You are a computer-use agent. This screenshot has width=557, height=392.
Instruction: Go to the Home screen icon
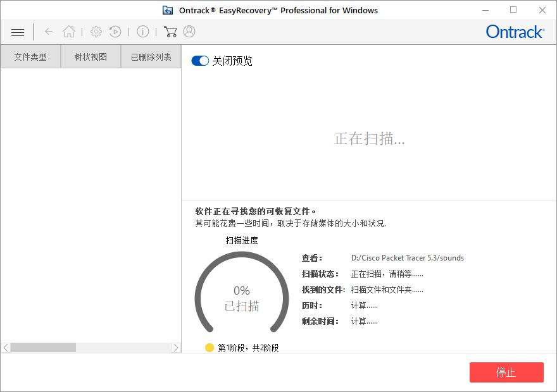tap(69, 31)
